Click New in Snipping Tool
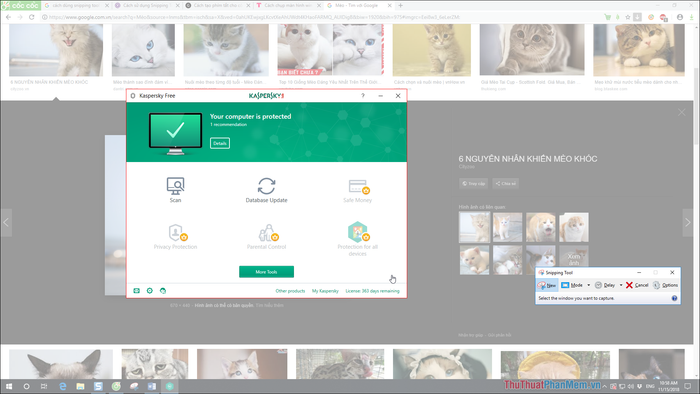Screen dimensions: 700x394 [x=547, y=285]
